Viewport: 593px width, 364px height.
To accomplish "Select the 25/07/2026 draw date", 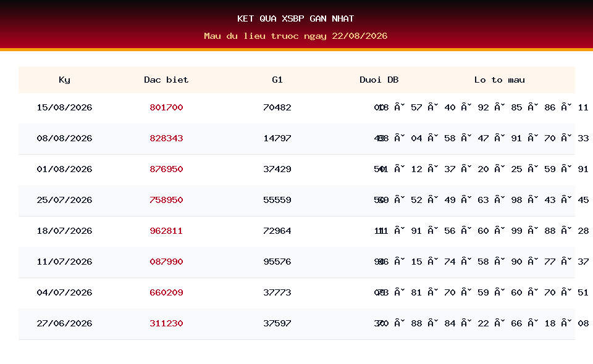I will point(64,200).
